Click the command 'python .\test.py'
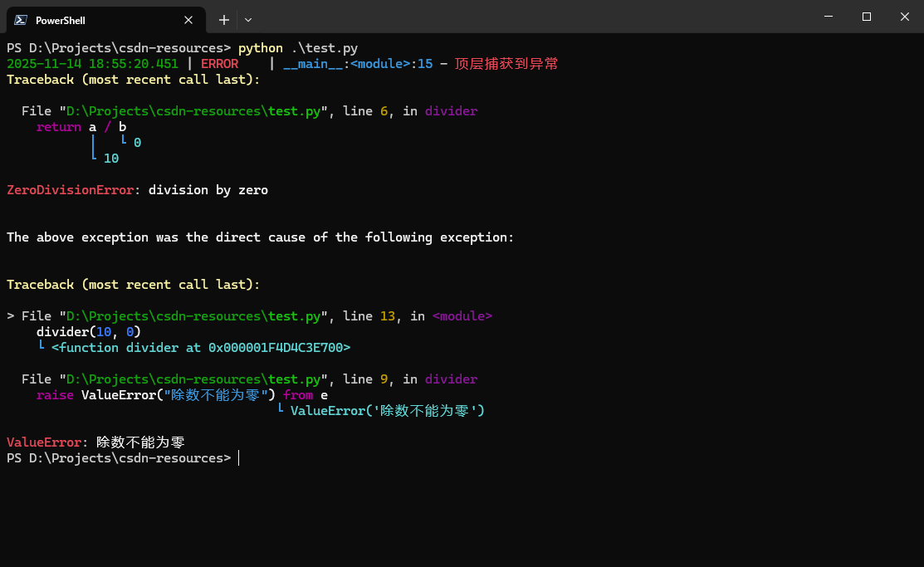 coord(297,48)
